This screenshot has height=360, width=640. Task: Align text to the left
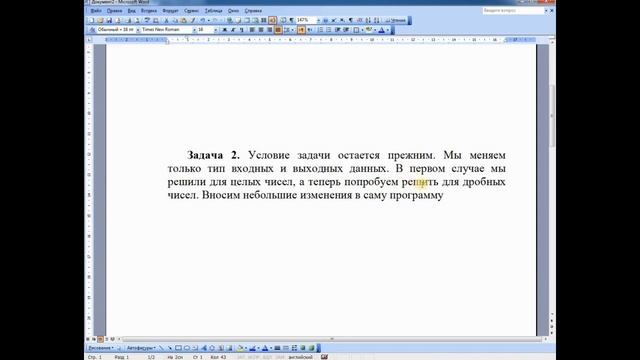[252, 30]
